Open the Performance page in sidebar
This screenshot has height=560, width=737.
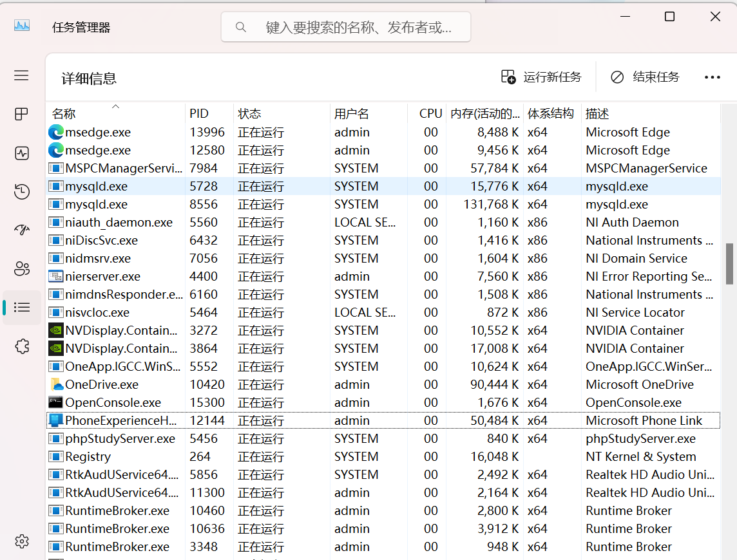pos(21,153)
